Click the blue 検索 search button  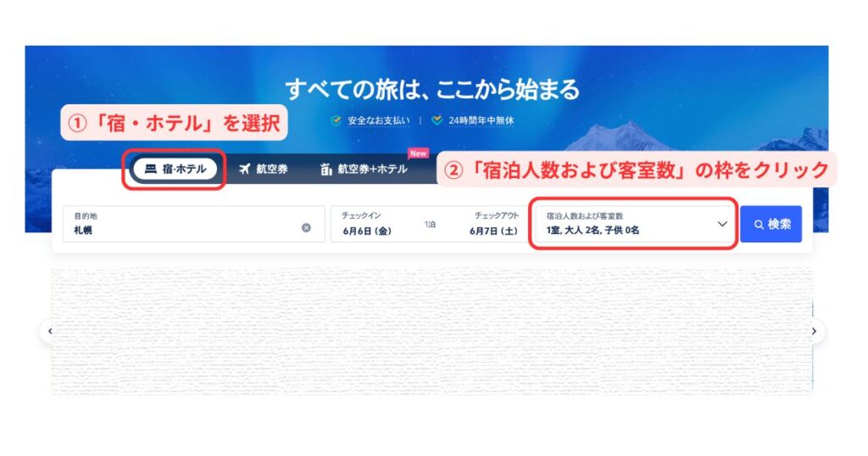[771, 224]
